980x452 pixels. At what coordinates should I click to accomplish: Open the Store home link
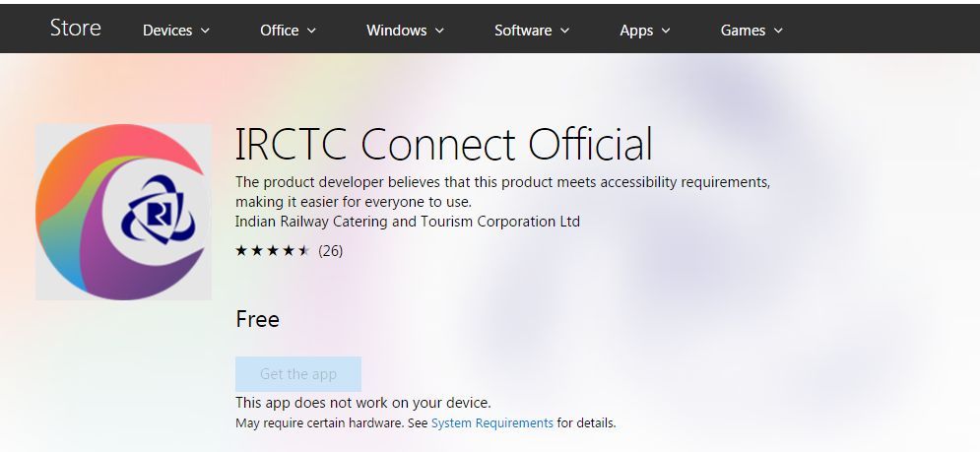(x=75, y=29)
